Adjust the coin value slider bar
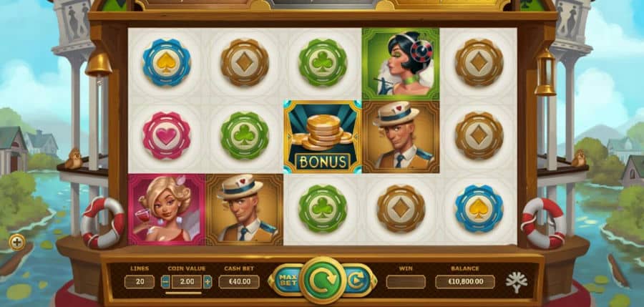 (184, 293)
